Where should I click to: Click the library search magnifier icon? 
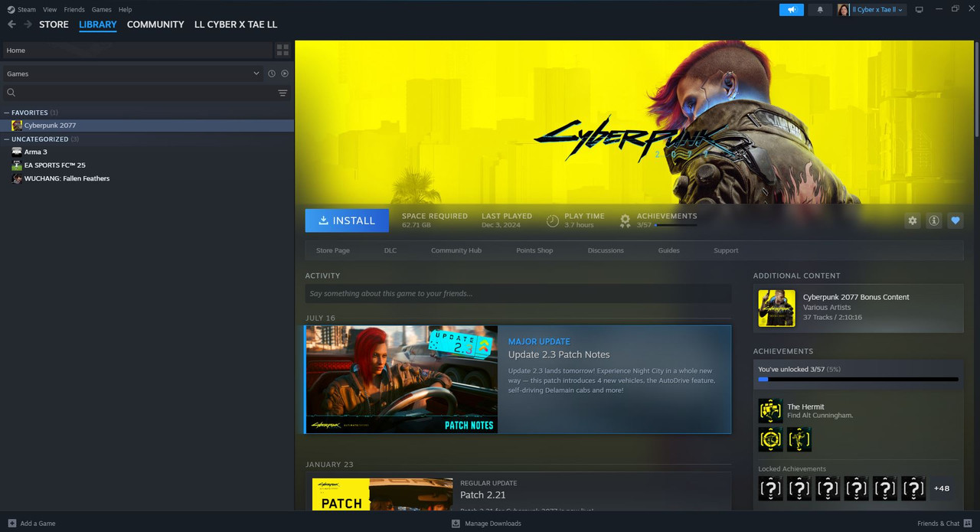click(x=11, y=93)
